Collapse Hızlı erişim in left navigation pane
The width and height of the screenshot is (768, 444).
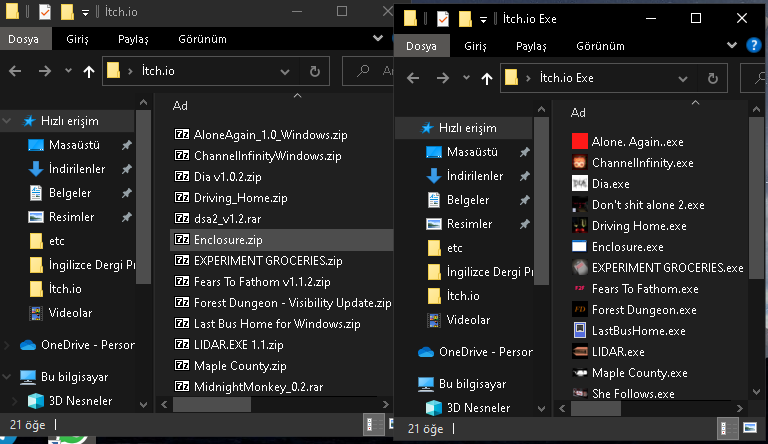9,120
